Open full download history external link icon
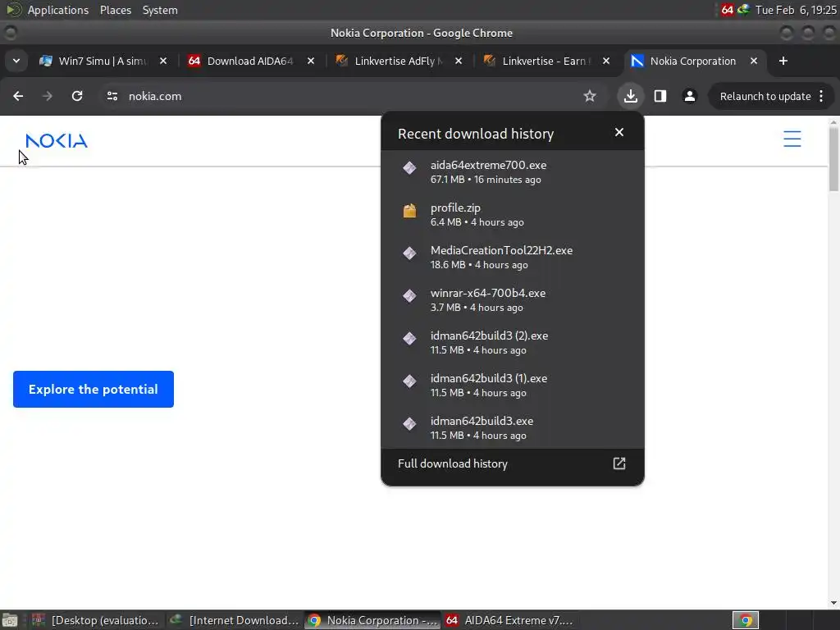Image resolution: width=840 pixels, height=630 pixels. coord(619,463)
